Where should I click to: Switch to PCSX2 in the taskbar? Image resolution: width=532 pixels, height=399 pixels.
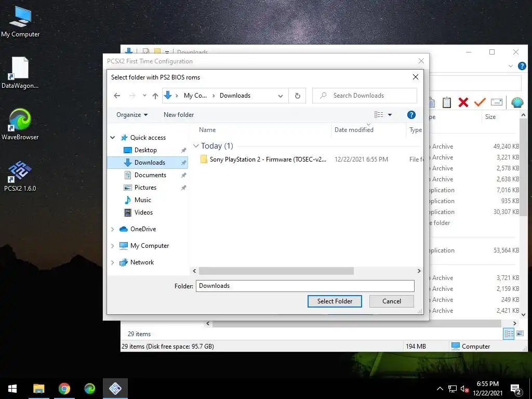coord(115,389)
